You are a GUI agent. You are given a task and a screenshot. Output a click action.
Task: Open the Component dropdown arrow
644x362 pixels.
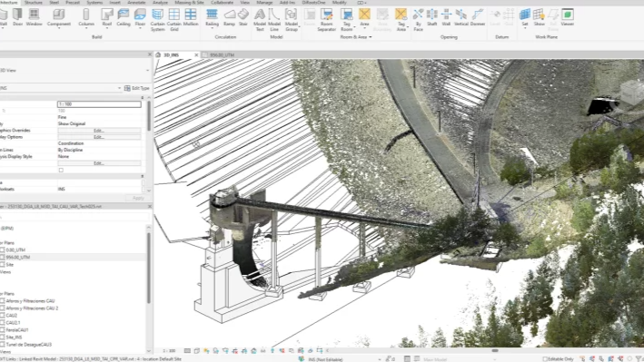coord(59,28)
